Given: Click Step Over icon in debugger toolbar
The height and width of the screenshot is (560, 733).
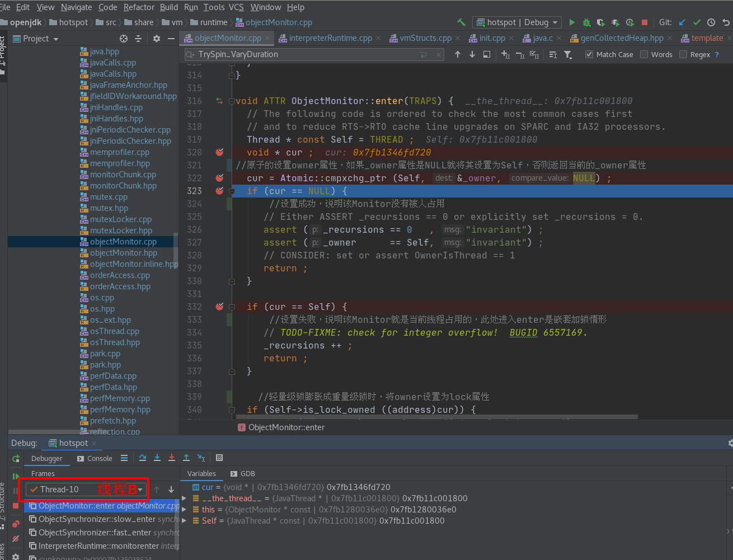Looking at the screenshot, I should [x=143, y=458].
